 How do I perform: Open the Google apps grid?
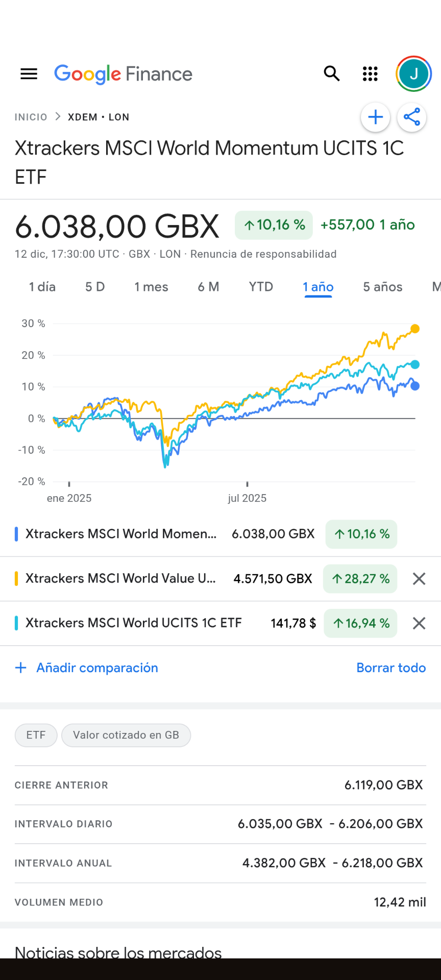pyautogui.click(x=370, y=74)
